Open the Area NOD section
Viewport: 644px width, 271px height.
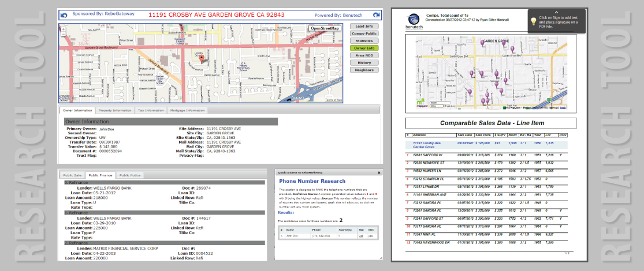[364, 55]
